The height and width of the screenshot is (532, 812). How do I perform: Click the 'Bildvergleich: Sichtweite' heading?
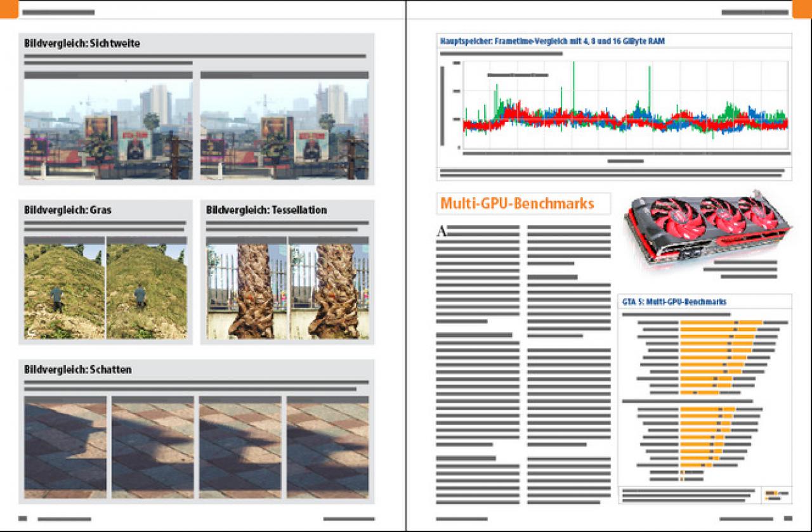(x=82, y=44)
